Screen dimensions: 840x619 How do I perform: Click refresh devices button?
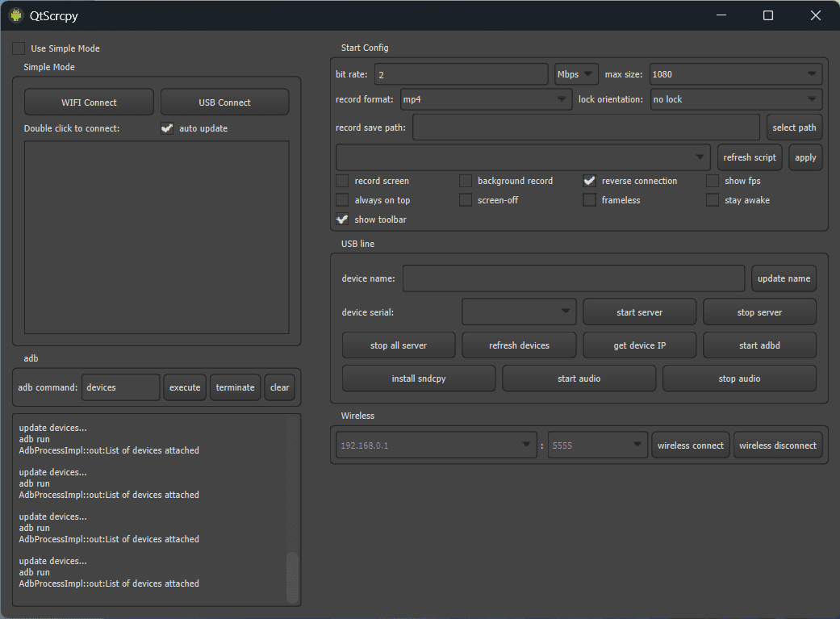(x=519, y=345)
